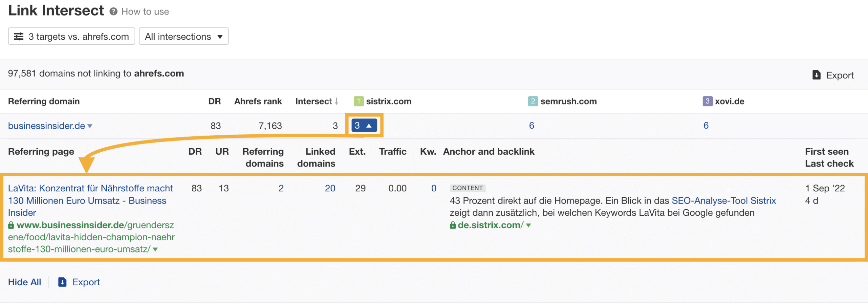Click the Traffic column header
This screenshot has width=868, height=304.
[x=393, y=151]
